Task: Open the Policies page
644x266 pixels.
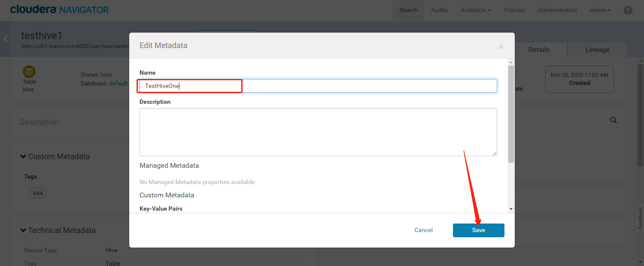Action: point(514,10)
